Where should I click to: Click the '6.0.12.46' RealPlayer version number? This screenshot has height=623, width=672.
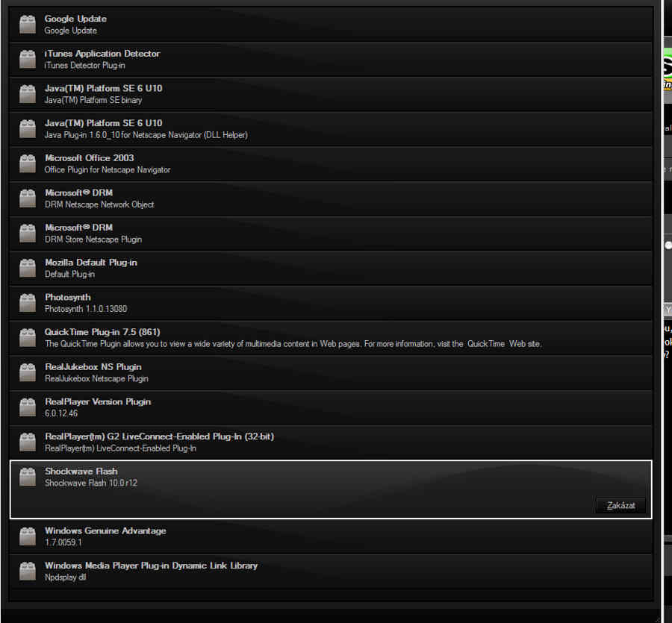[x=61, y=413]
